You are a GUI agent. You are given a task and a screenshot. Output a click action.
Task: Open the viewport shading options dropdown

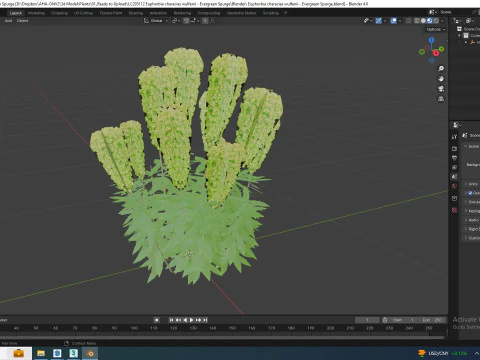(x=442, y=21)
